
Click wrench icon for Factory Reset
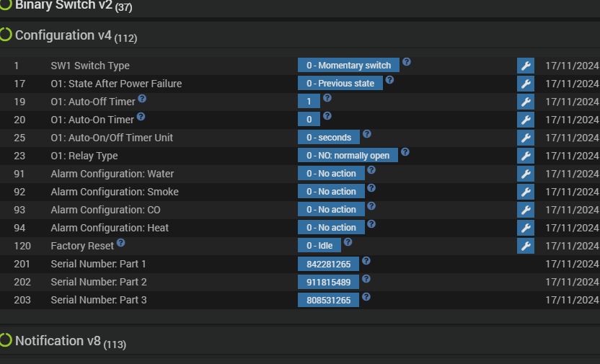526,246
